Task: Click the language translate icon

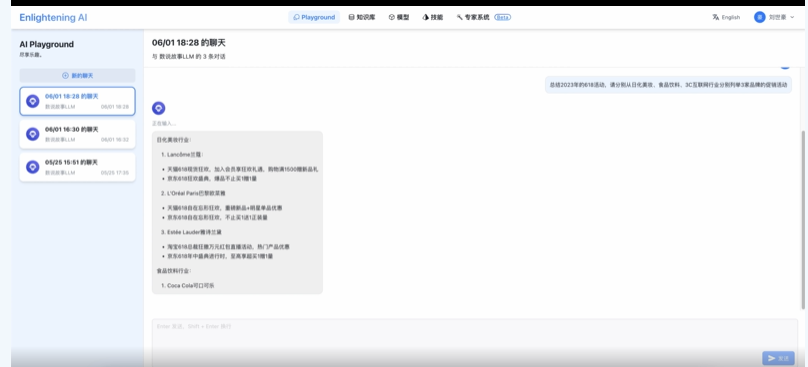Action: coord(715,18)
